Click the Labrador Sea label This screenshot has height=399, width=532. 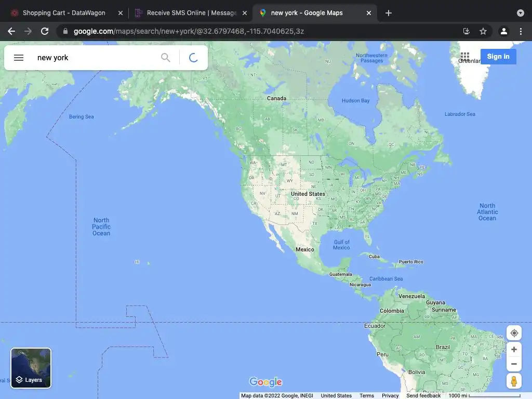[x=460, y=114]
